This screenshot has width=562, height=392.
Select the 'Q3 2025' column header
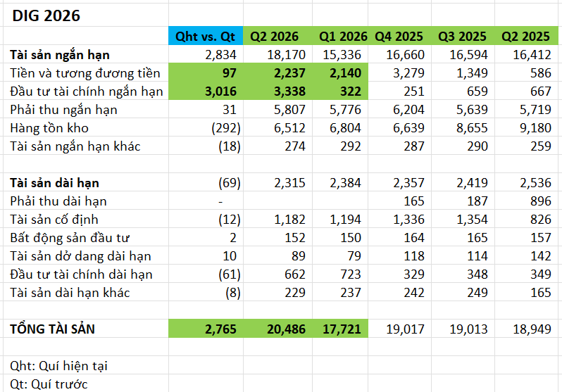(463, 36)
